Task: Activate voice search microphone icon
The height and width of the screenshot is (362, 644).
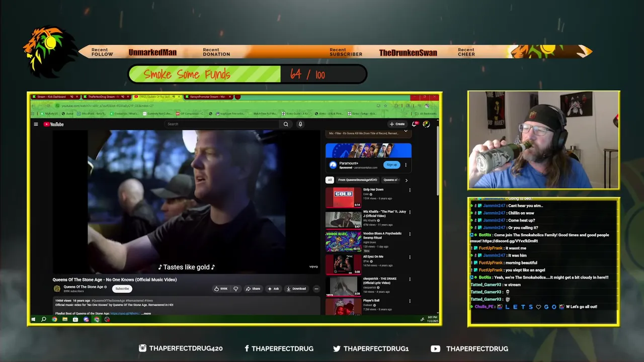Action: (x=300, y=124)
